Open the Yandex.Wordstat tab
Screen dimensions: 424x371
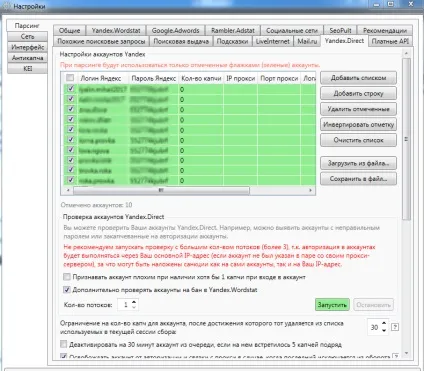pos(116,30)
